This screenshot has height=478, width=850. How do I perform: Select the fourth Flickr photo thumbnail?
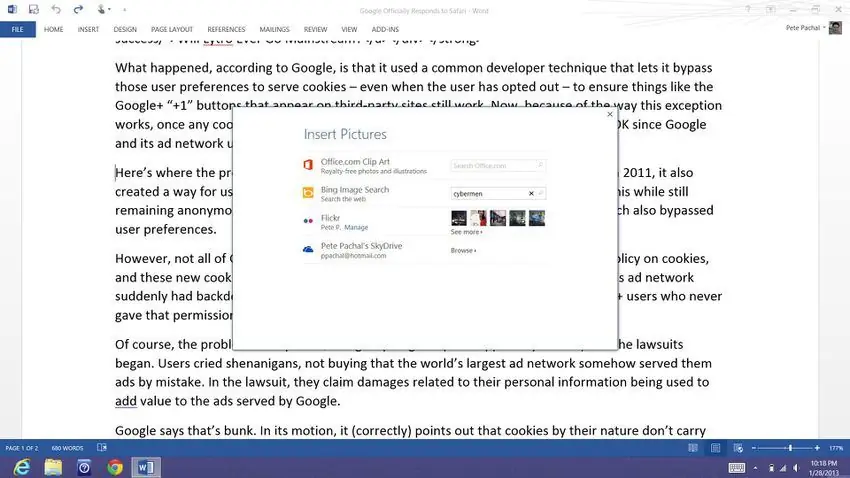tap(517, 218)
